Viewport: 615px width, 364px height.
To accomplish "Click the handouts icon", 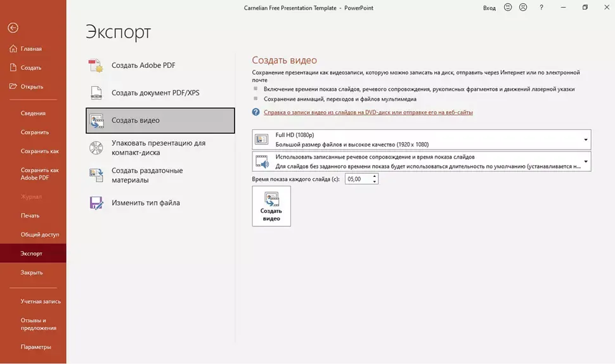I will 96,175.
